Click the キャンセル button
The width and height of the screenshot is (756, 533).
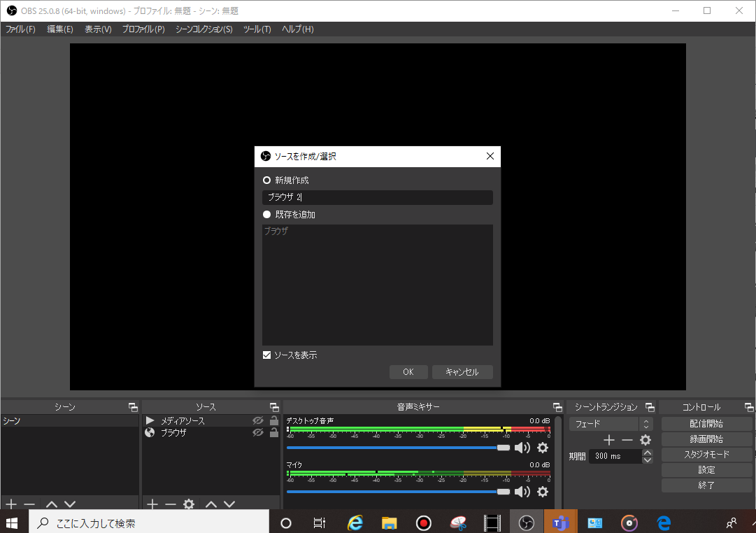[x=462, y=372]
